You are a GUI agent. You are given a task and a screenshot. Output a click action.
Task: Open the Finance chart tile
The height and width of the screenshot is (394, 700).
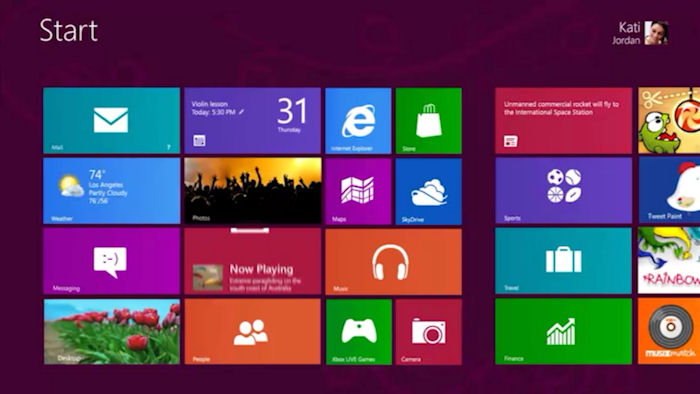coord(563,332)
